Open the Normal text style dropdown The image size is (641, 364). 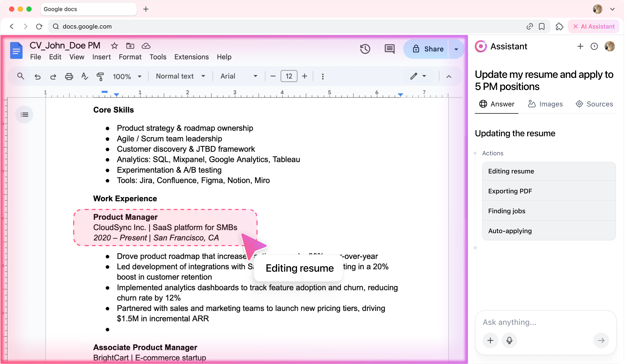[180, 76]
